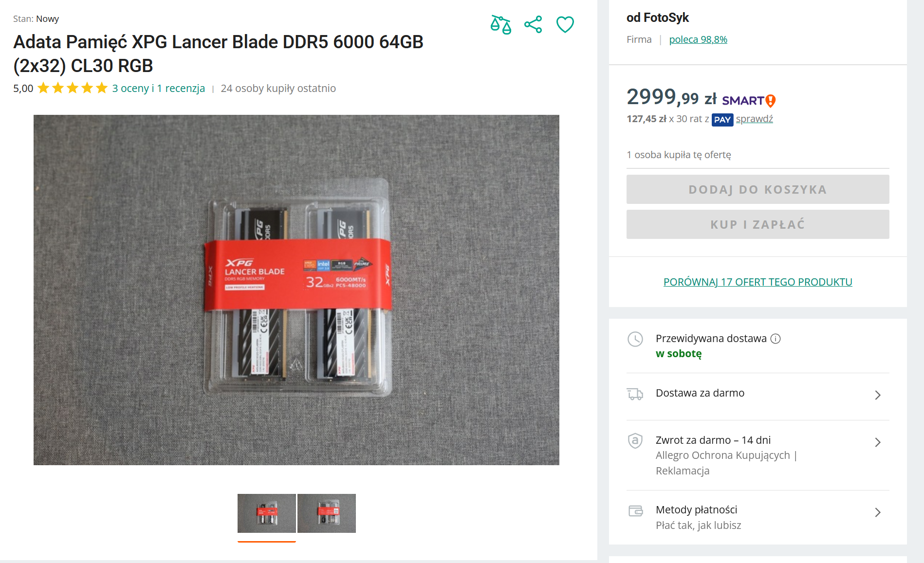Expand the Dostawa za darmo row chevron
The height and width of the screenshot is (563, 924).
coord(878,395)
